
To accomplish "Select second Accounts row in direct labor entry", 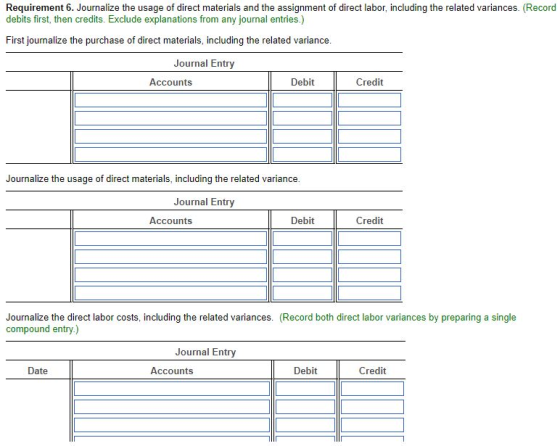I will 172,407.
